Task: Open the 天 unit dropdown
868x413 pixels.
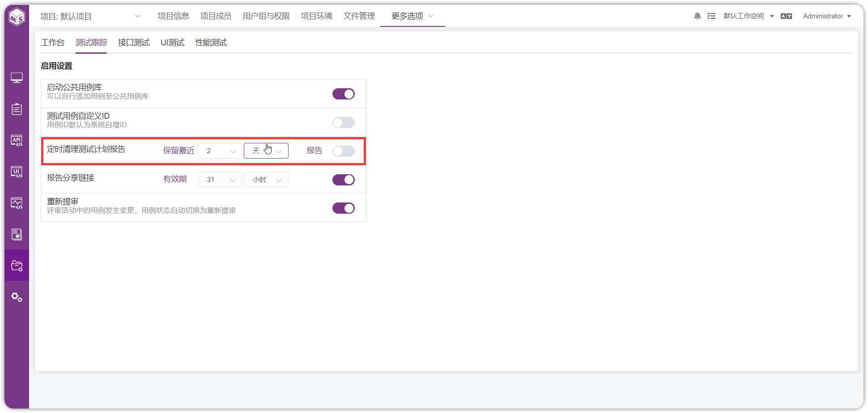Action: coord(266,151)
